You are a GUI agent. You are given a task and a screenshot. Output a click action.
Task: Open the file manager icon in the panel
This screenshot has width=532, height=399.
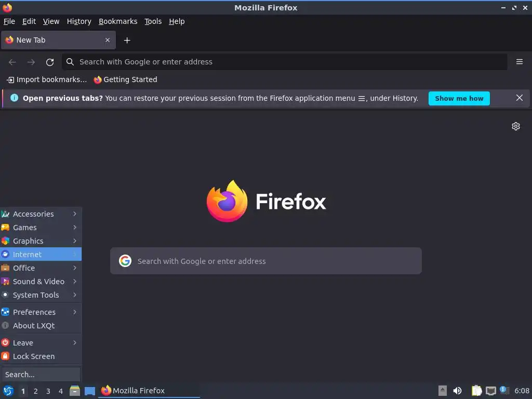click(x=75, y=391)
